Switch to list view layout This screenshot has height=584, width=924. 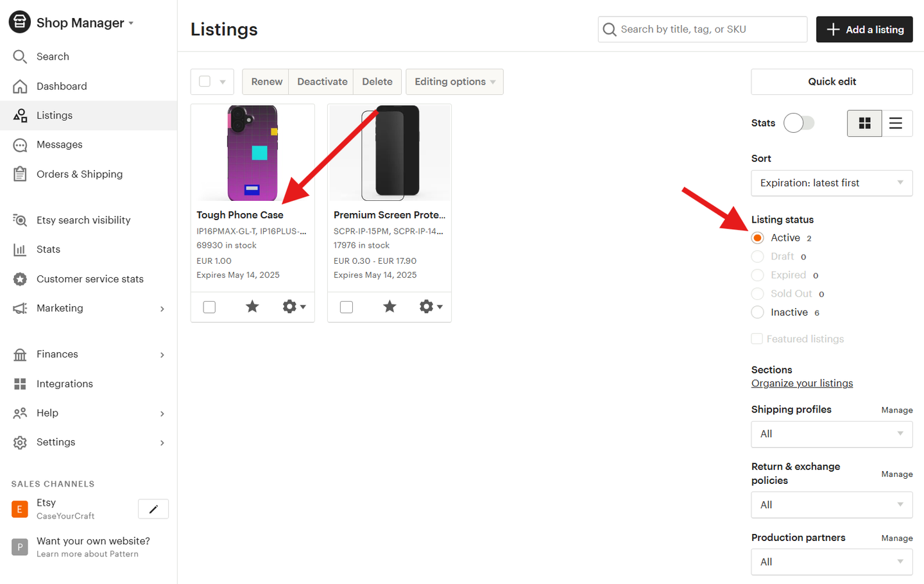tap(896, 123)
